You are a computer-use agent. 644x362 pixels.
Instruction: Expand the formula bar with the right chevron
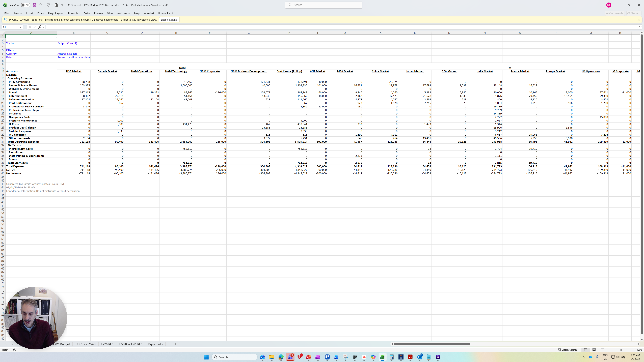[640, 27]
